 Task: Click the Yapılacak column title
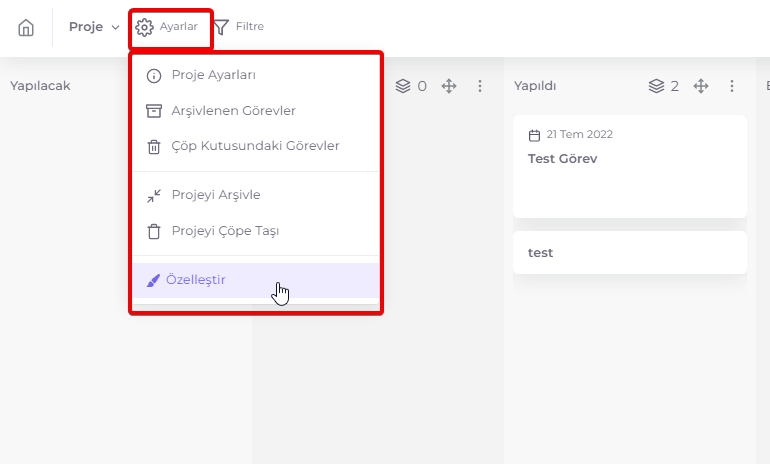click(x=40, y=86)
